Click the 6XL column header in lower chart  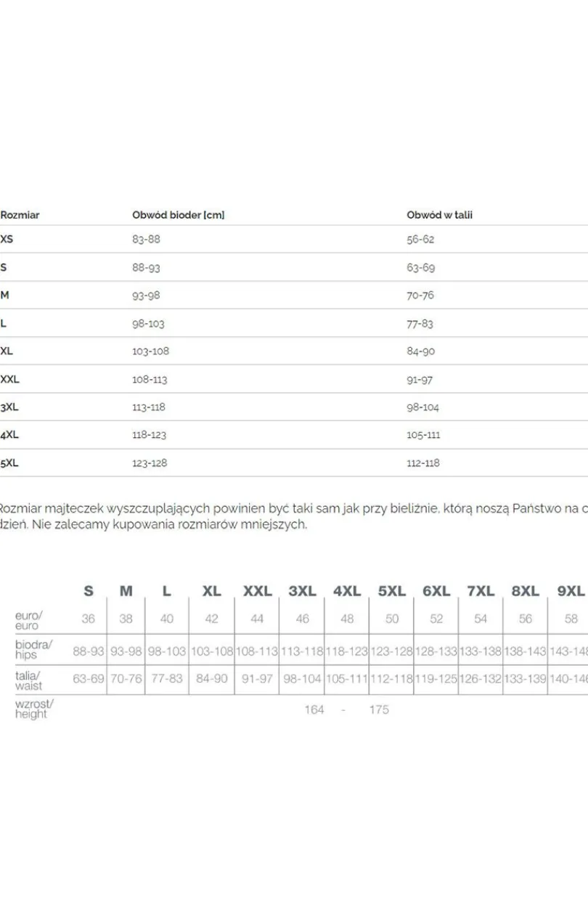[436, 591]
